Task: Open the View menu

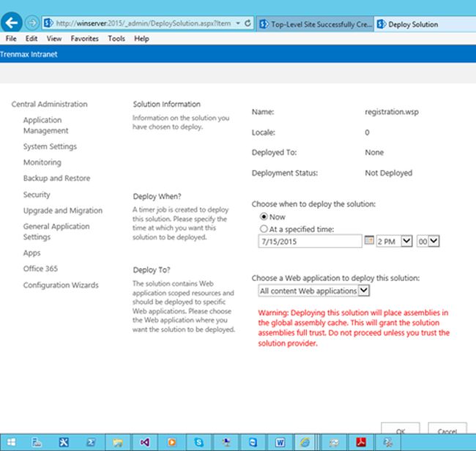Action: 54,39
